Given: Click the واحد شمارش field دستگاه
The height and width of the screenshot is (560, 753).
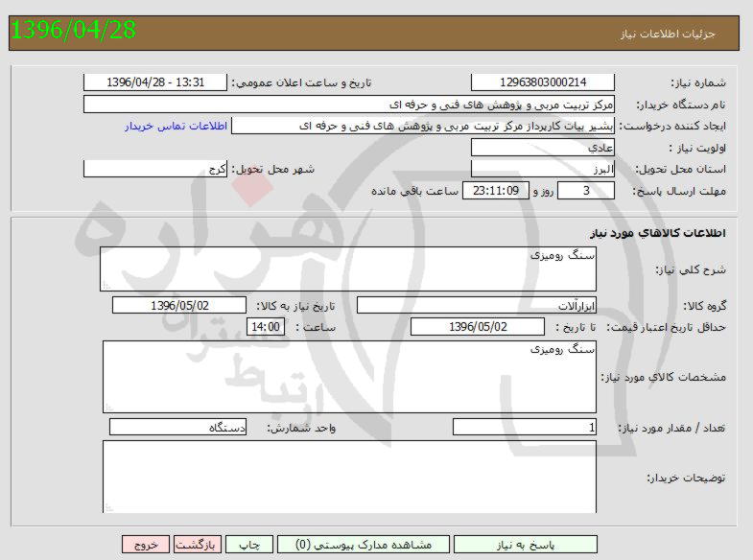Looking at the screenshot, I should pos(178,427).
